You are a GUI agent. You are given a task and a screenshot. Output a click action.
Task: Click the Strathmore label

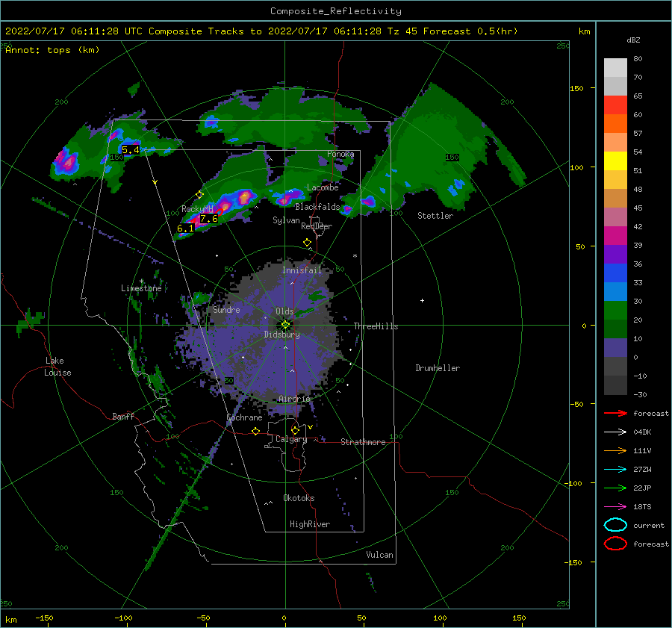363,442
